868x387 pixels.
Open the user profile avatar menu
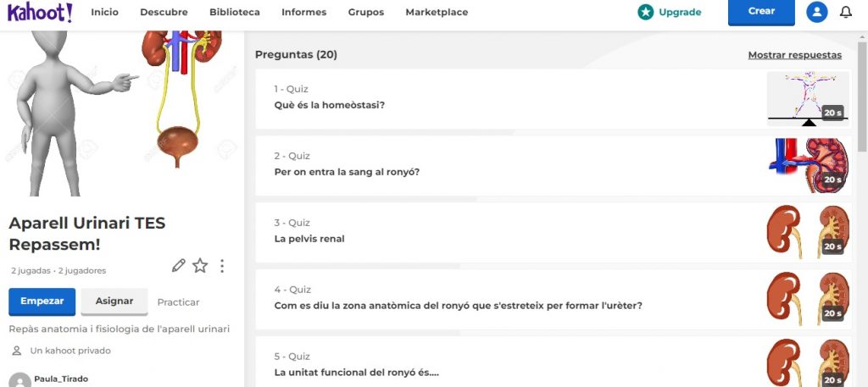tap(816, 13)
